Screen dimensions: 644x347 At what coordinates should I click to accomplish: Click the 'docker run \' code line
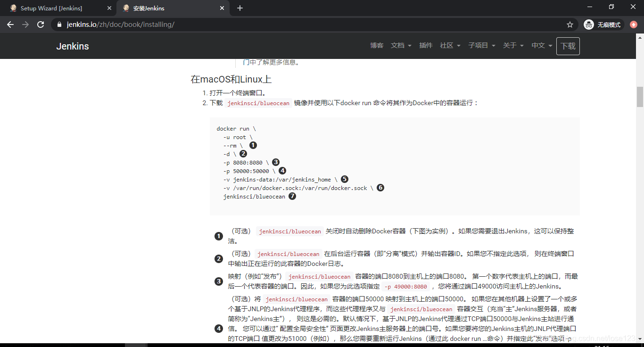pyautogui.click(x=236, y=129)
